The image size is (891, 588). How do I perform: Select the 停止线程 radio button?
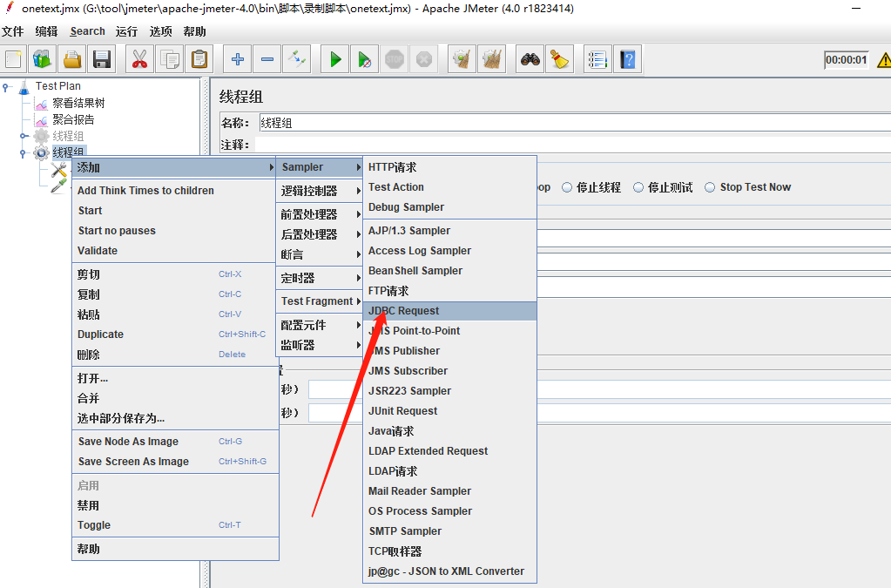[x=566, y=187]
